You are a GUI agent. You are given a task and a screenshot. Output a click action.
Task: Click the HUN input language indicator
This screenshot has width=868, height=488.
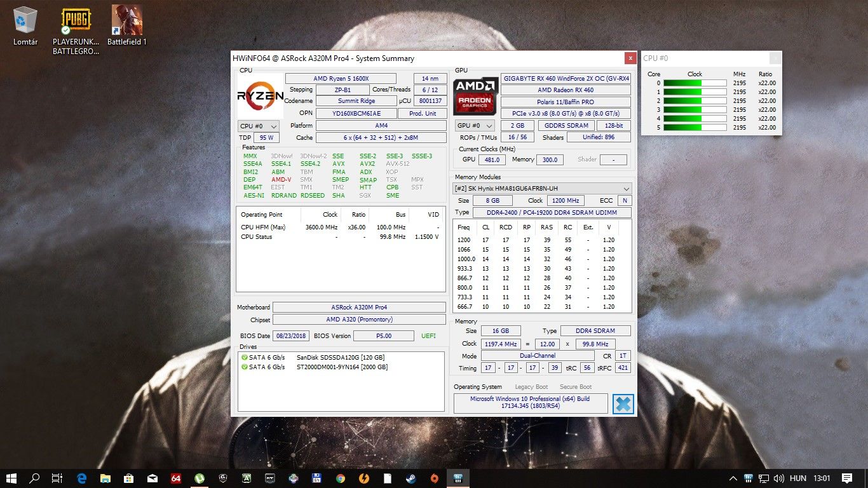click(x=798, y=478)
